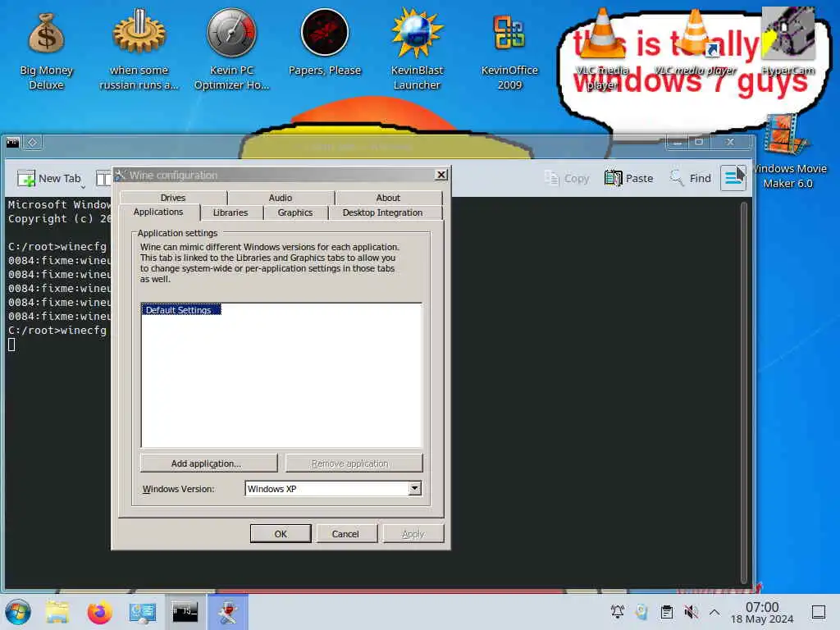Select Default Settings in the applications list
The image size is (840, 630).
pos(180,309)
